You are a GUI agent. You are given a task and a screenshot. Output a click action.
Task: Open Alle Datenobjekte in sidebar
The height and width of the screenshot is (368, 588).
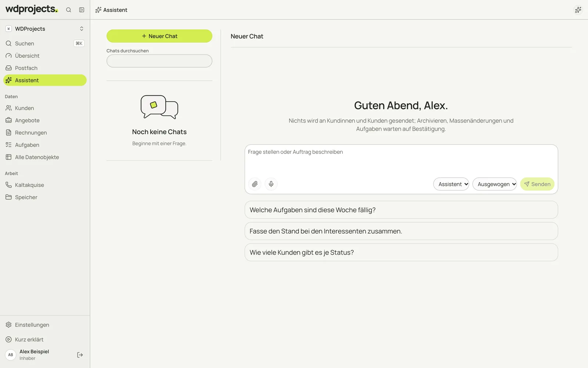45,157
